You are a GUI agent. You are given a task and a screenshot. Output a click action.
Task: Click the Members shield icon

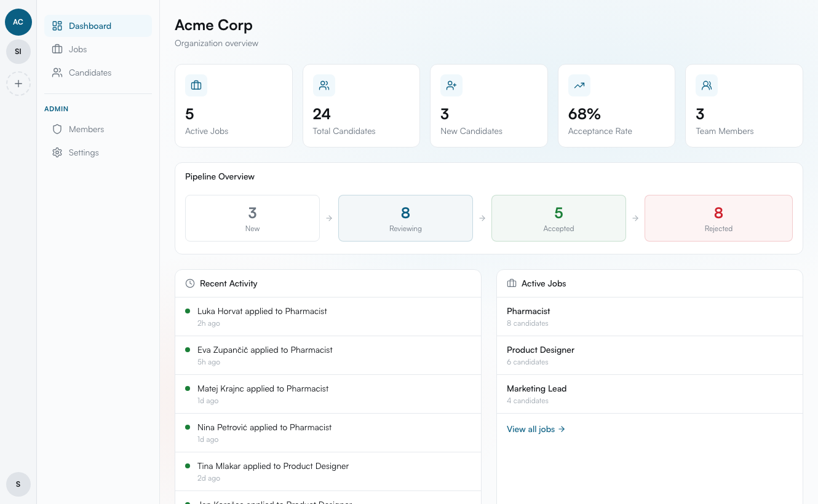[x=57, y=129]
